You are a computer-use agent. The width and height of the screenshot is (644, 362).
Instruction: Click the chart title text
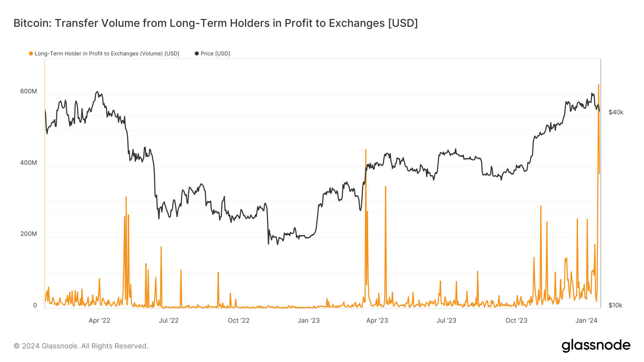[215, 23]
